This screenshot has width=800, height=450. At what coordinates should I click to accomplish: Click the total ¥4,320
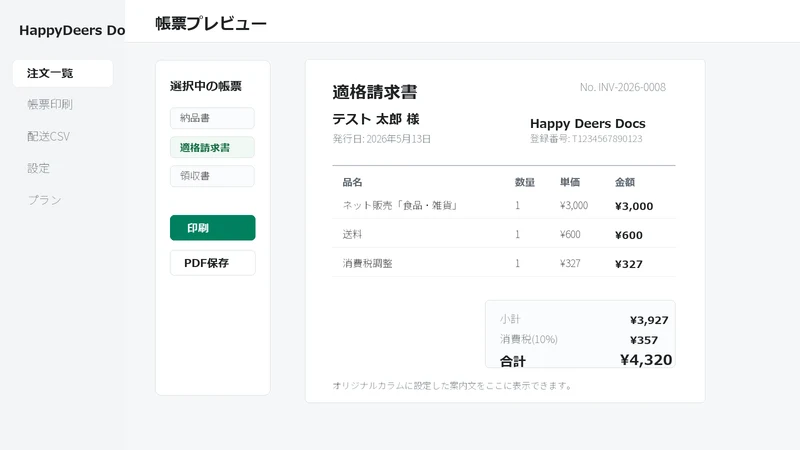(x=646, y=360)
